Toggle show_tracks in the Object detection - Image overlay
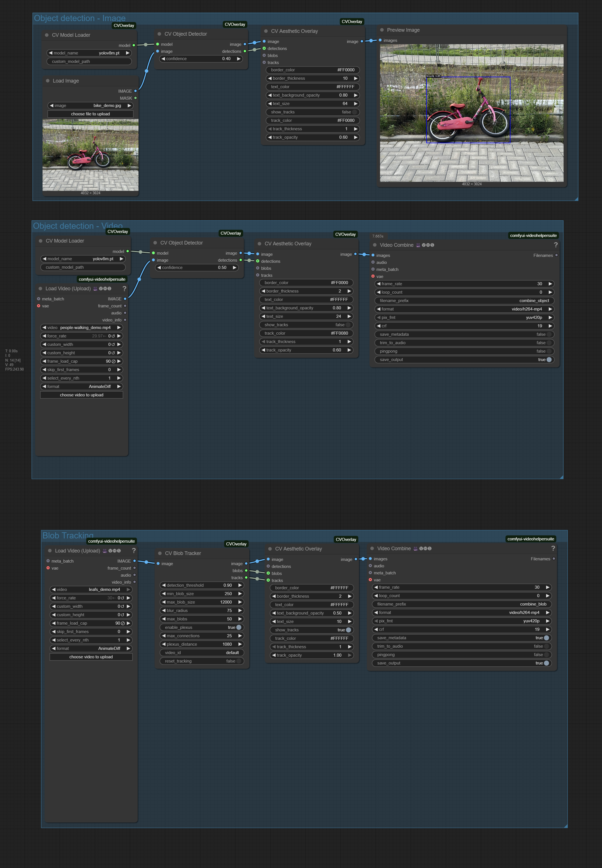The image size is (602, 868). point(313,112)
